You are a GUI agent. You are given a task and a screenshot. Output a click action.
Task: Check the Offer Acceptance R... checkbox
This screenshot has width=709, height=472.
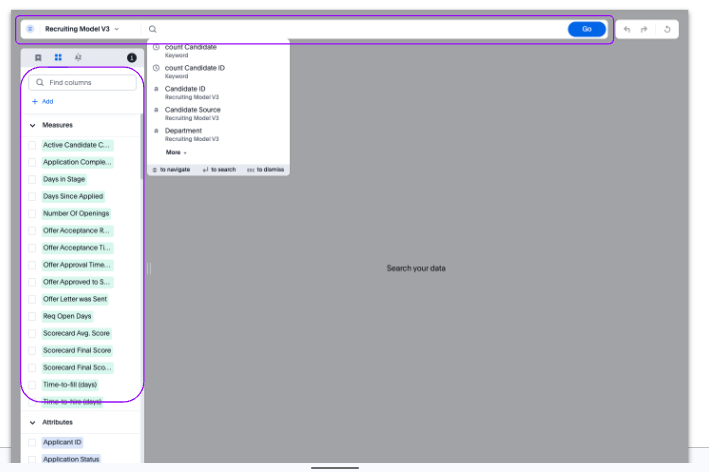(32, 231)
